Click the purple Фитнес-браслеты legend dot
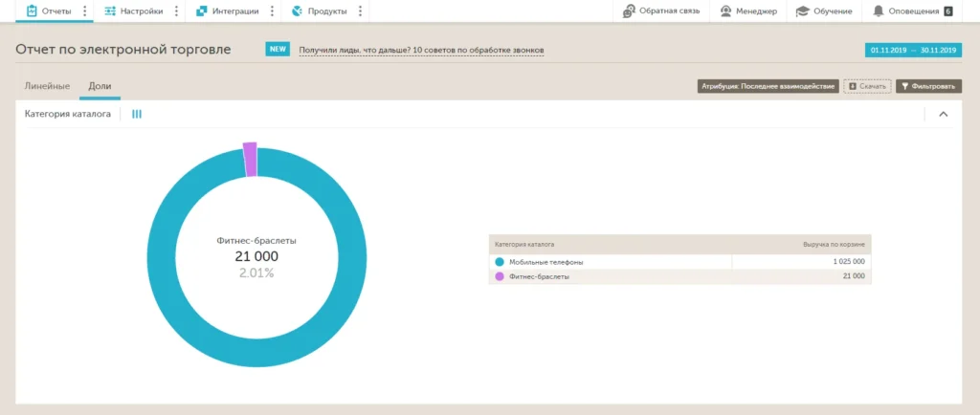Viewport: 980px width, 415px height. coord(499,276)
